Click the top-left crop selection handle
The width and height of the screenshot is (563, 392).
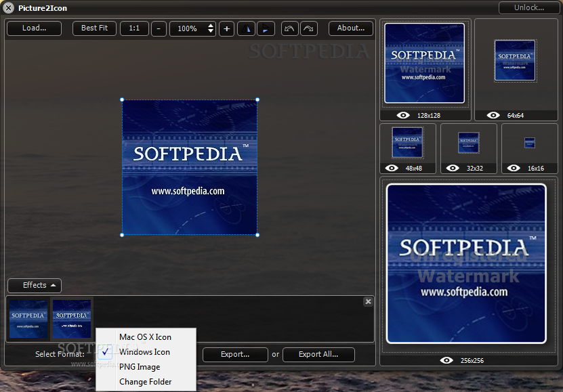click(x=122, y=100)
